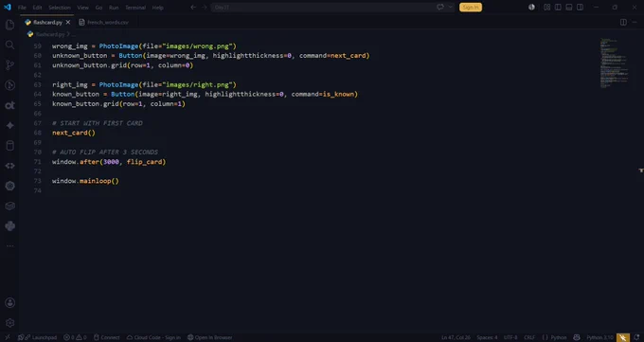Open the Run menu
Viewport: 644px width, 342px height.
114,8
